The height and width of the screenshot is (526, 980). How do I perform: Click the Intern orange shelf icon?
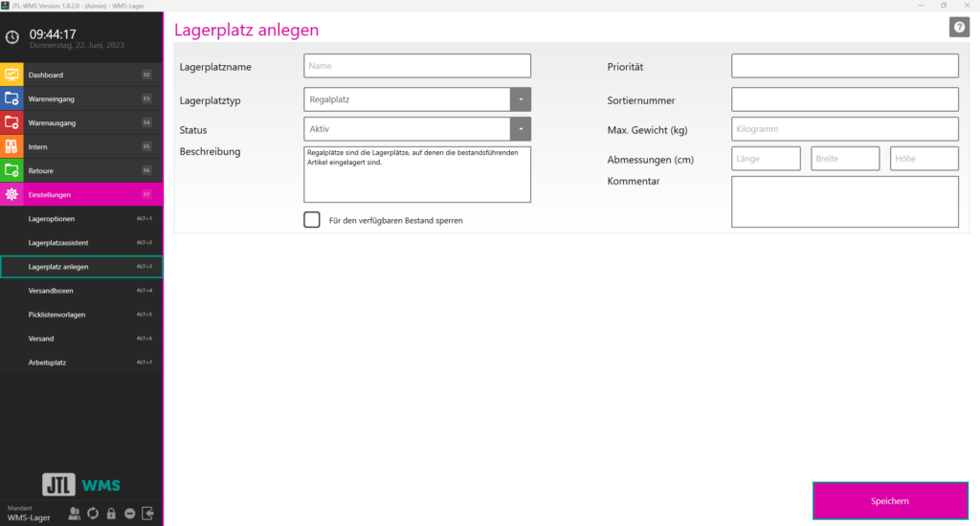click(x=11, y=146)
